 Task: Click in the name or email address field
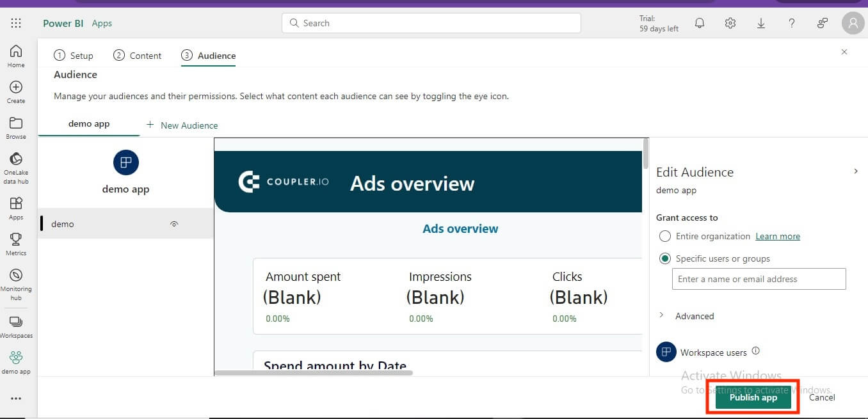pos(759,279)
